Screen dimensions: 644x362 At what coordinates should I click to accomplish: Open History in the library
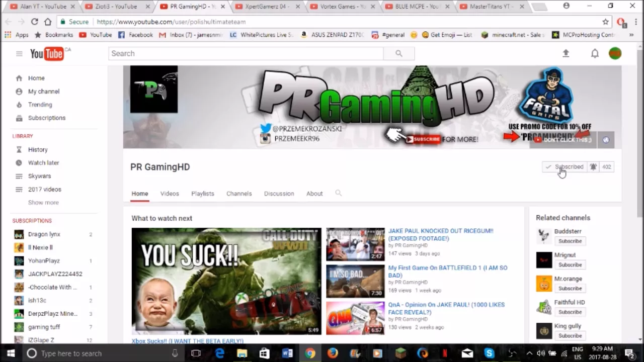click(38, 149)
